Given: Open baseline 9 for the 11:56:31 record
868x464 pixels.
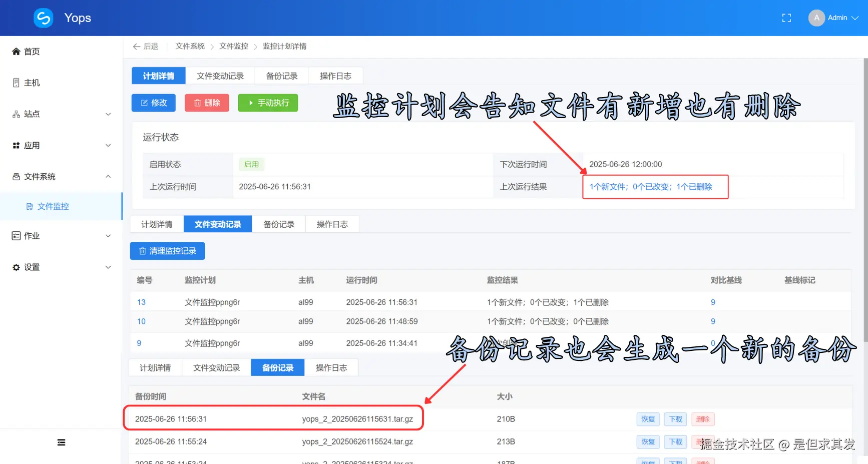Looking at the screenshot, I should [713, 302].
